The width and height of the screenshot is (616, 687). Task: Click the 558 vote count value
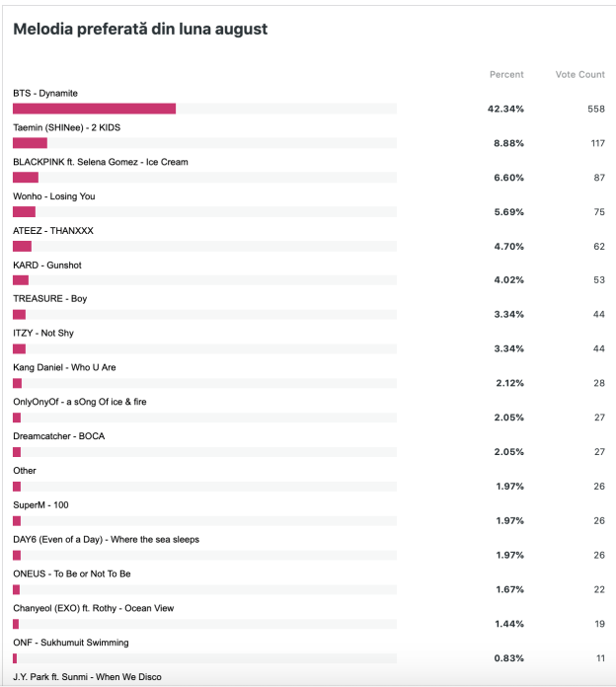coord(595,109)
